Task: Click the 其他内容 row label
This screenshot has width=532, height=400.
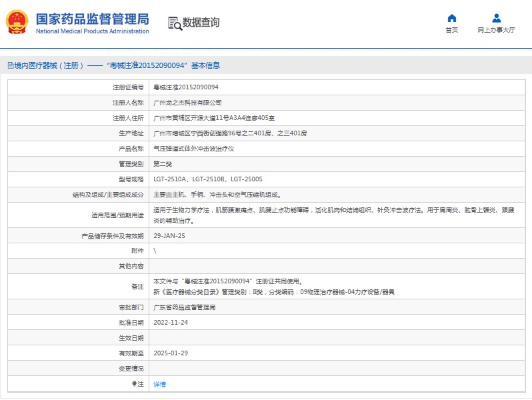Action: pyautogui.click(x=131, y=266)
